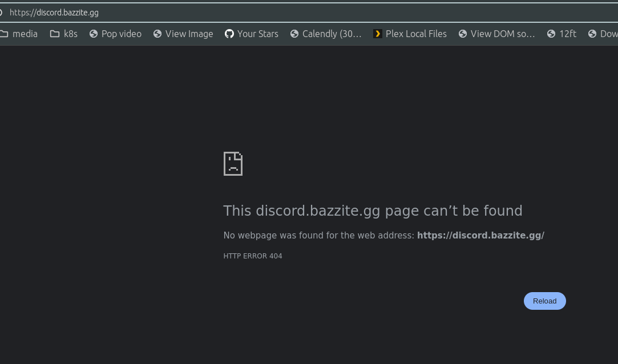Click the page can't be found heading

[x=373, y=211]
